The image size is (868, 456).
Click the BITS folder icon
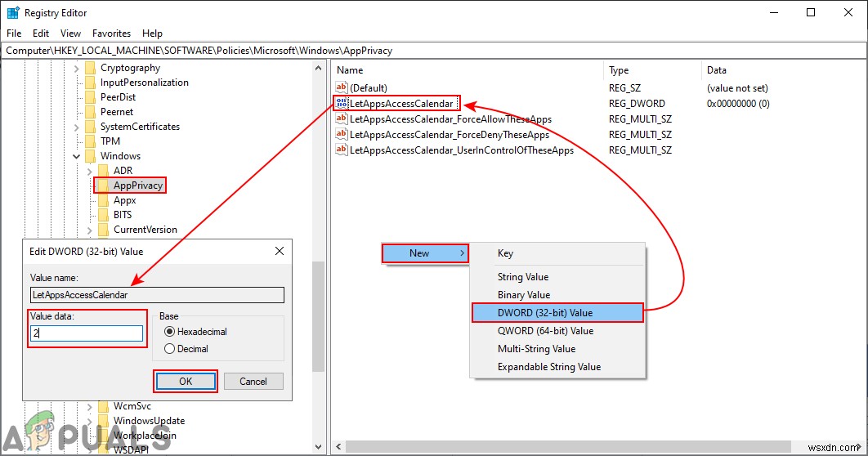[x=104, y=215]
